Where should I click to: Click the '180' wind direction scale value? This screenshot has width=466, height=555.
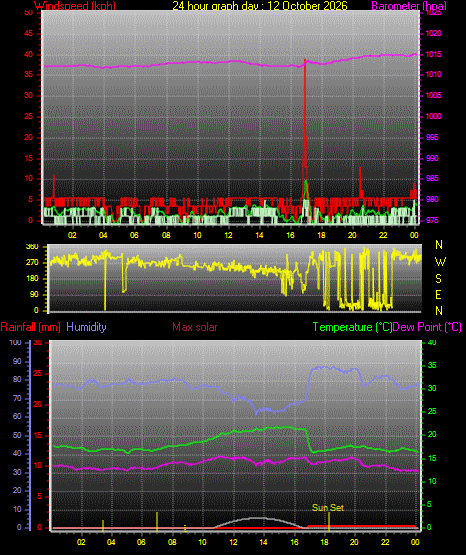(x=32, y=279)
